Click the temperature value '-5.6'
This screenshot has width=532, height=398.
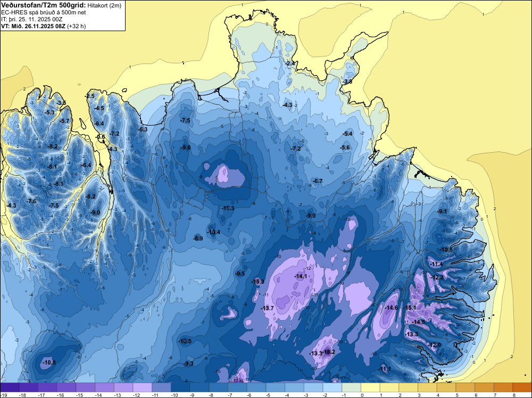345,147
